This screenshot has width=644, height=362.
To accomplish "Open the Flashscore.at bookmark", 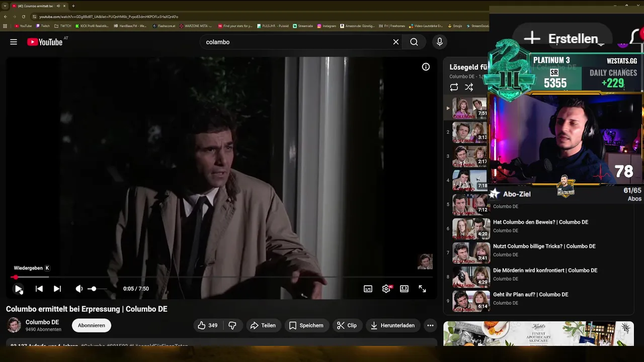I will [164, 26].
